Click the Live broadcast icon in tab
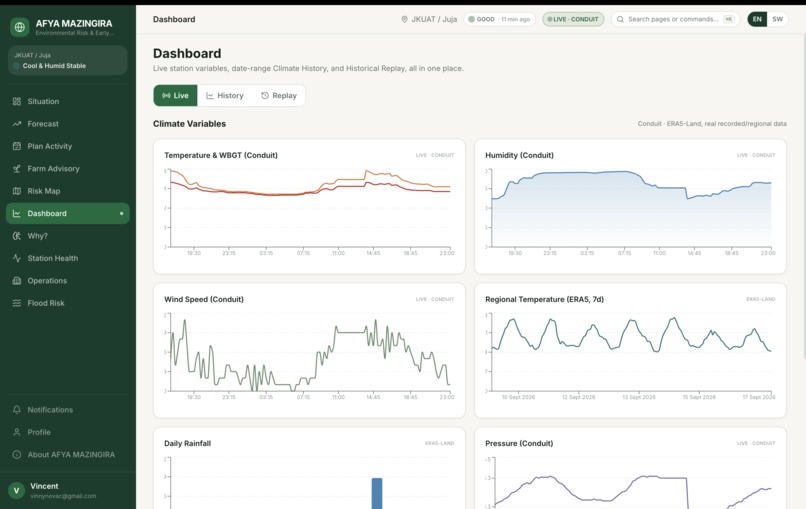 pos(166,96)
